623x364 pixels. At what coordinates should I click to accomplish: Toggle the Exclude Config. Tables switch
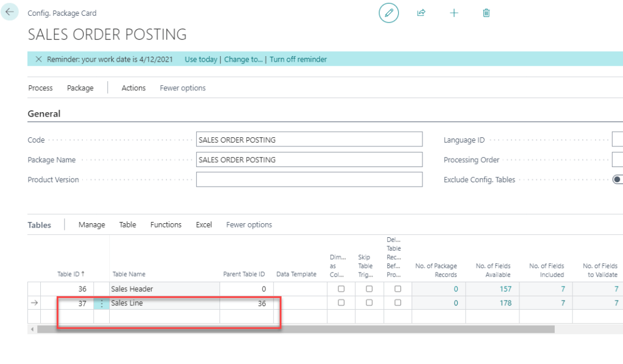[x=618, y=179]
